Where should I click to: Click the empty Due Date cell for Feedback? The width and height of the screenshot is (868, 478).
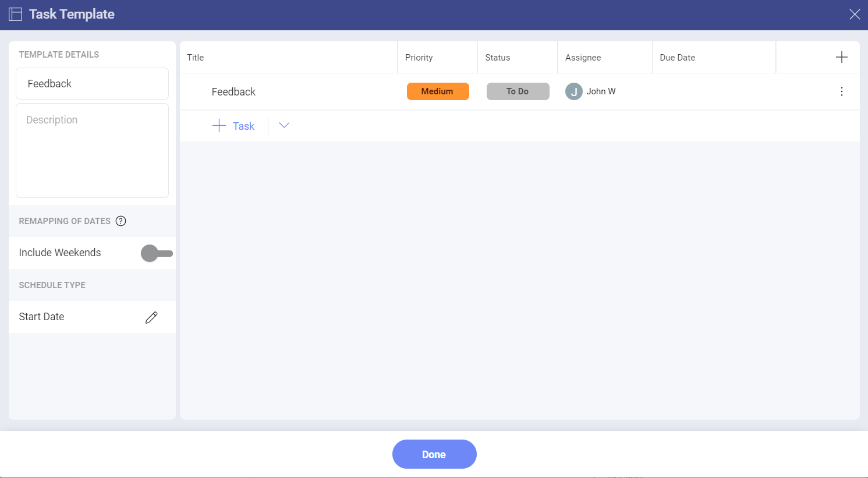tap(713, 91)
